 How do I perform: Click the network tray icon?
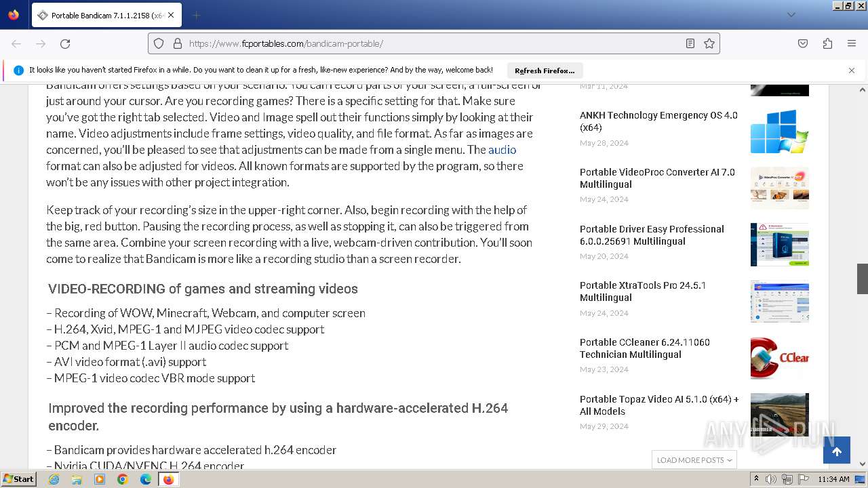[x=787, y=479]
